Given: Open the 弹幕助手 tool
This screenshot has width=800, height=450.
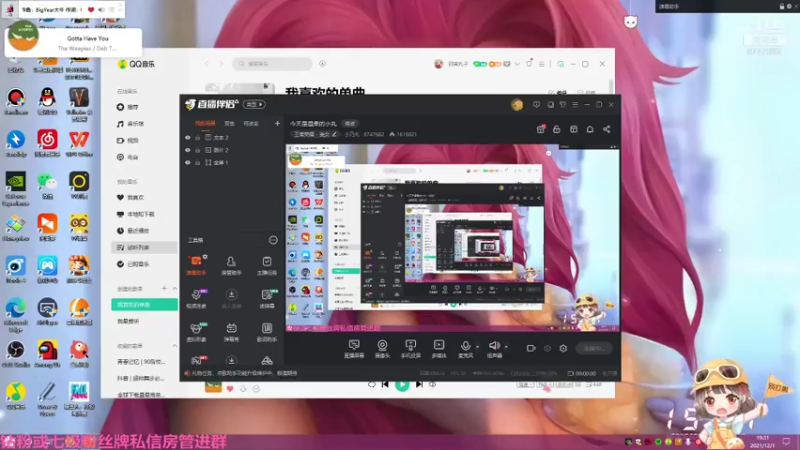Looking at the screenshot, I should [x=196, y=265].
